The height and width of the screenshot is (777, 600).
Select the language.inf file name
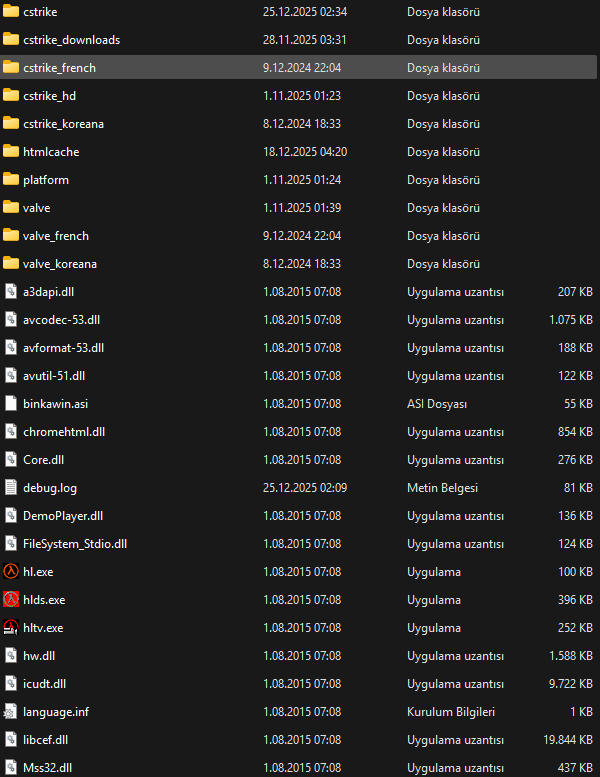pos(56,712)
